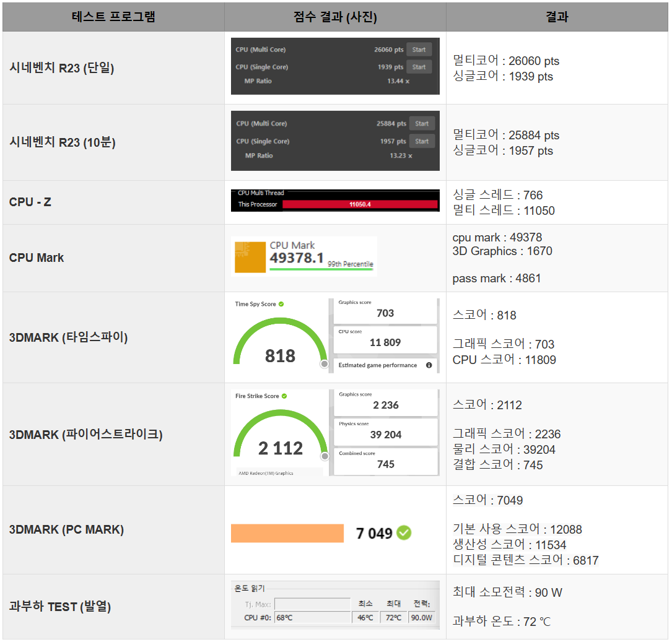Click the 3DMARK (타임스파이) row label

(69, 337)
